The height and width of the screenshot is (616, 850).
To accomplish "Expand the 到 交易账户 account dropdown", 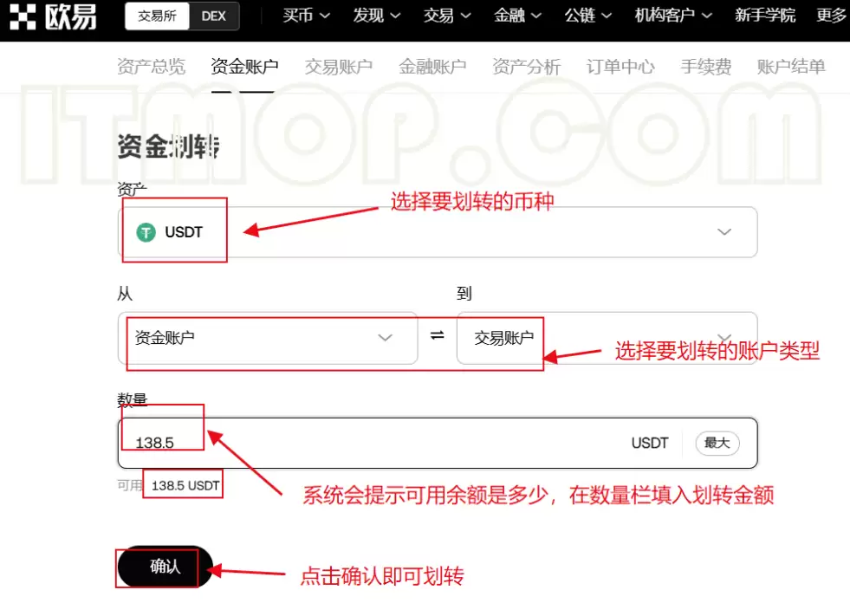I will (x=723, y=339).
